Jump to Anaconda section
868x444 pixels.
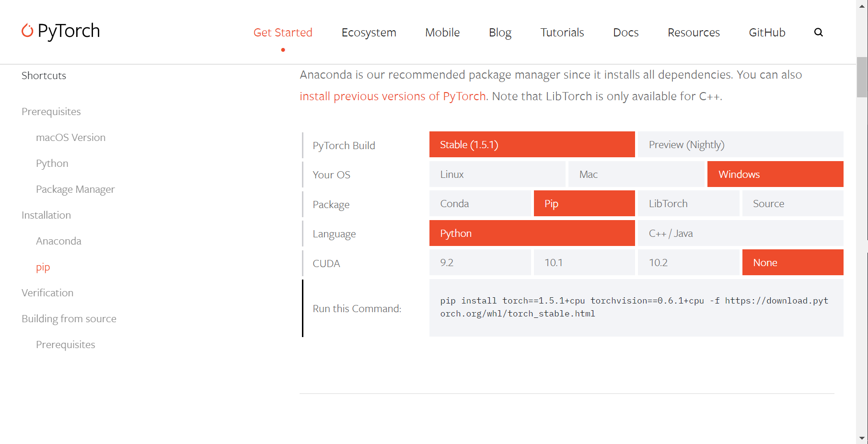58,241
